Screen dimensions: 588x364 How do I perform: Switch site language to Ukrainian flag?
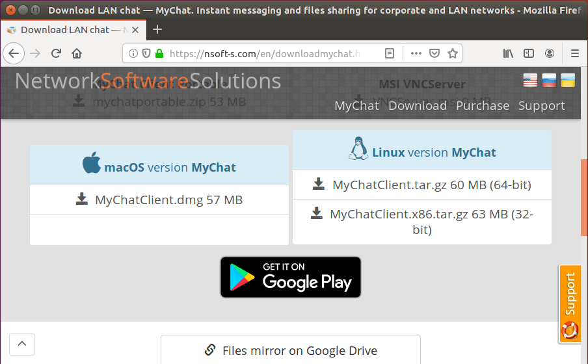pos(568,81)
